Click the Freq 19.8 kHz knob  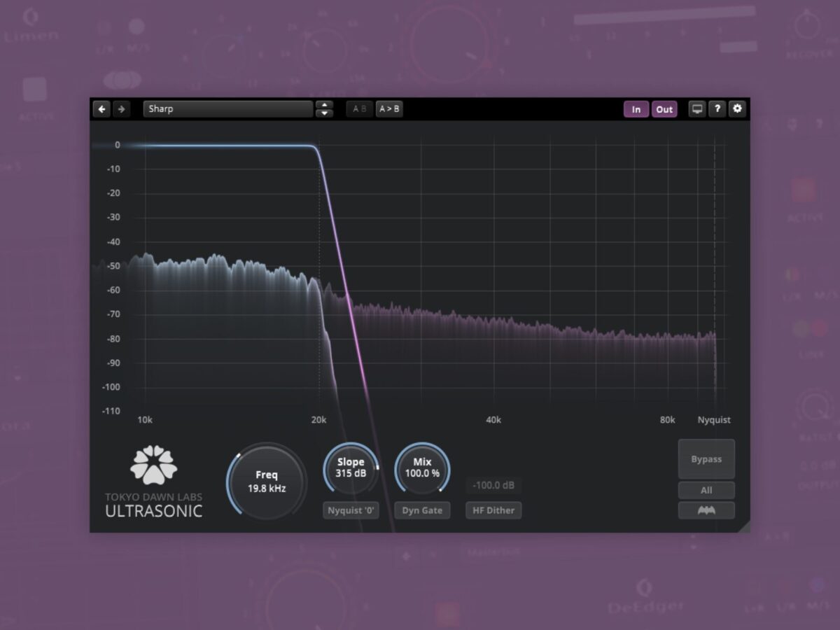[267, 482]
